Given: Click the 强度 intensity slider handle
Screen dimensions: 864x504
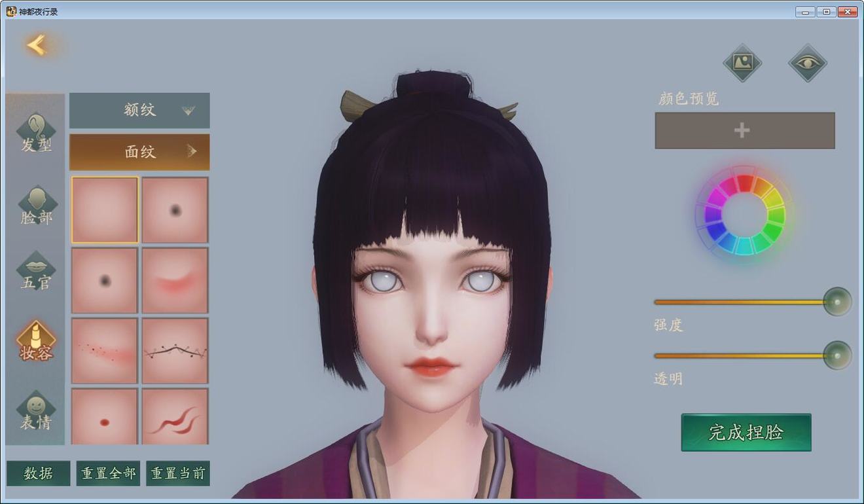Looking at the screenshot, I should pos(837,302).
